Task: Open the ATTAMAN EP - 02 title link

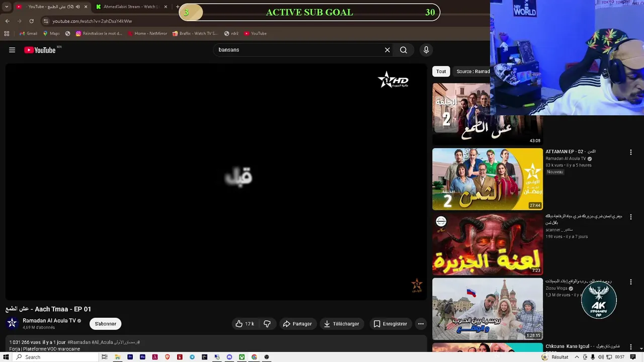Action: tap(571, 151)
